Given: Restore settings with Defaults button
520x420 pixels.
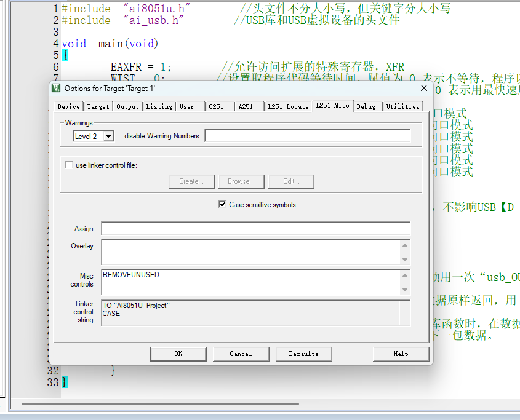Looking at the screenshot, I should pos(304,354).
